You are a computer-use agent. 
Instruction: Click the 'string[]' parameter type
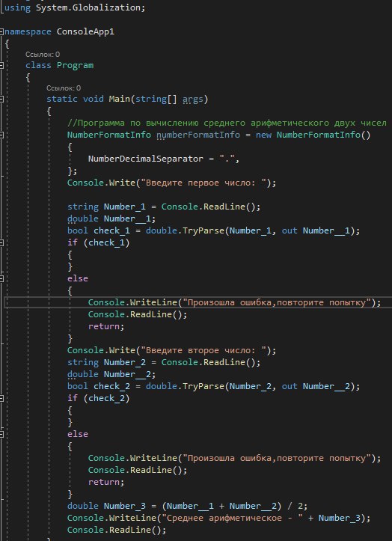(x=156, y=99)
